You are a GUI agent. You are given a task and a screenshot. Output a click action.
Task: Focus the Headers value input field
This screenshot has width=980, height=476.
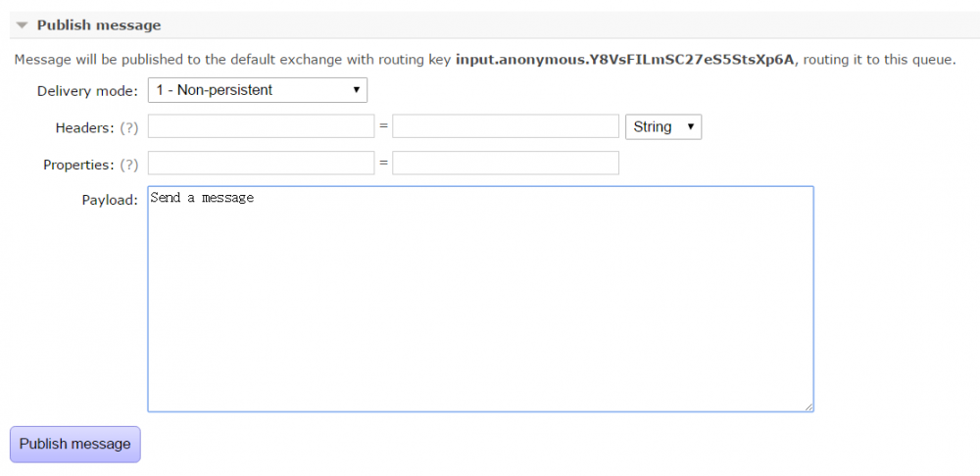pyautogui.click(x=506, y=126)
